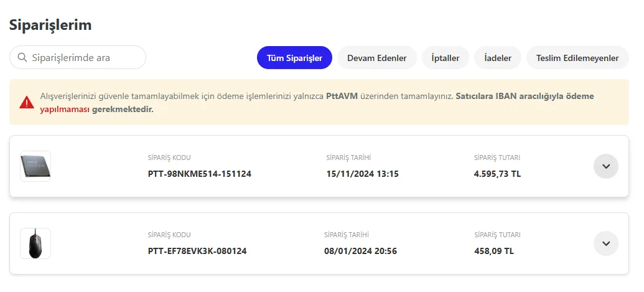The image size is (644, 292).
Task: Click order total 4.595,73 TL
Action: (497, 174)
